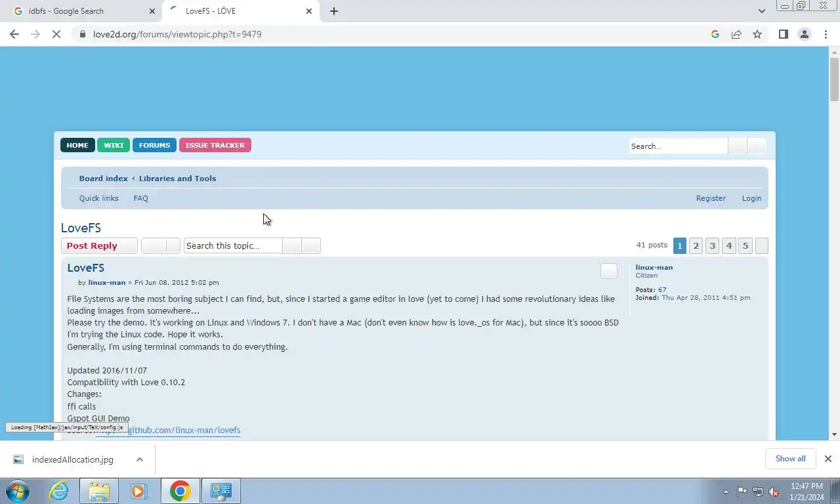Open linux-man profile in sidebar
Screen dimensions: 840x504
pyautogui.click(x=654, y=267)
